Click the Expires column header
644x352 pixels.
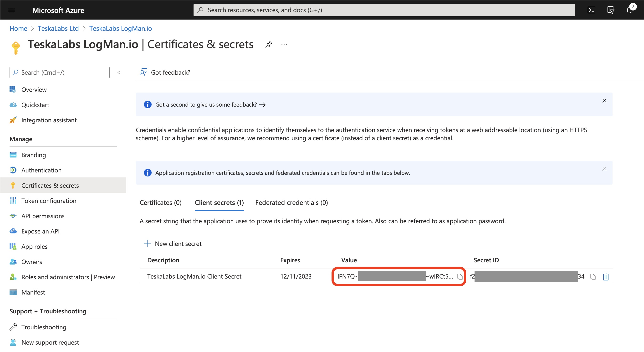290,260
